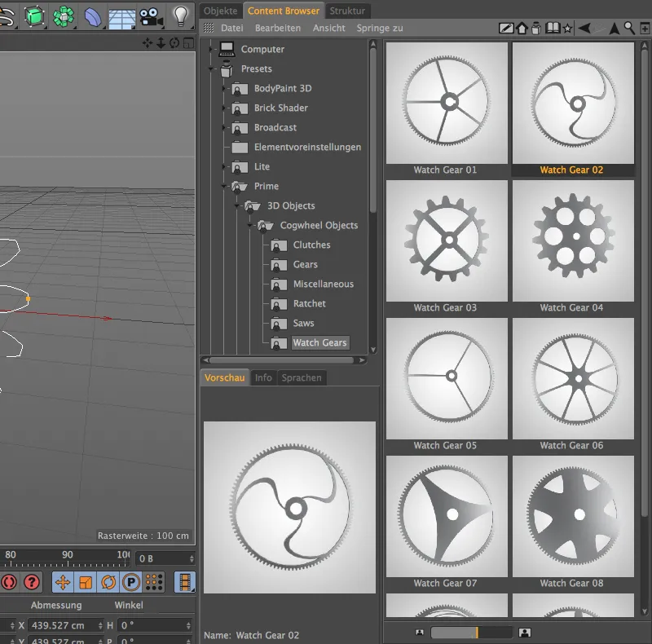Select the Watch Gear 04 thumbnail

[573, 240]
